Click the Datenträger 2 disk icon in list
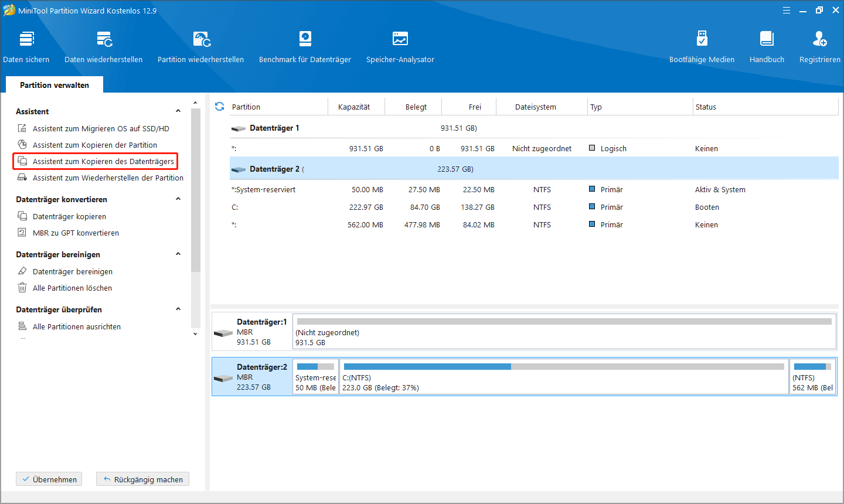The image size is (844, 504). point(239,169)
